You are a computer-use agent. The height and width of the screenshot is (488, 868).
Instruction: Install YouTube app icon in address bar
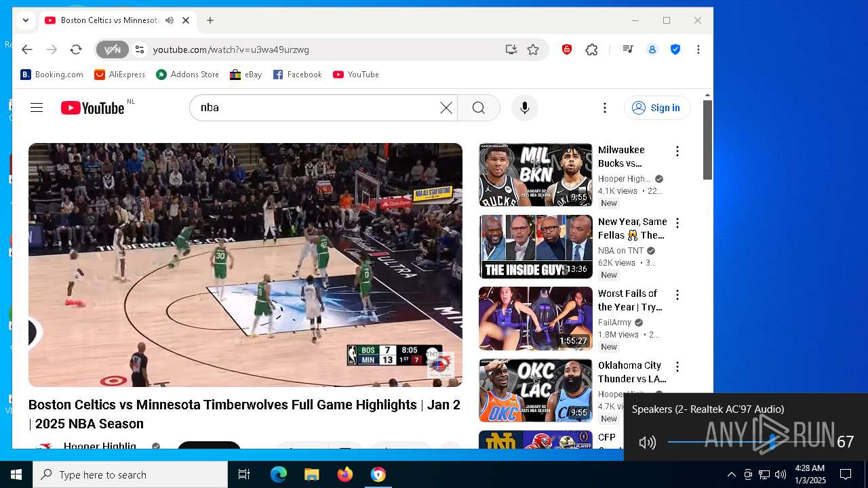[x=511, y=49]
